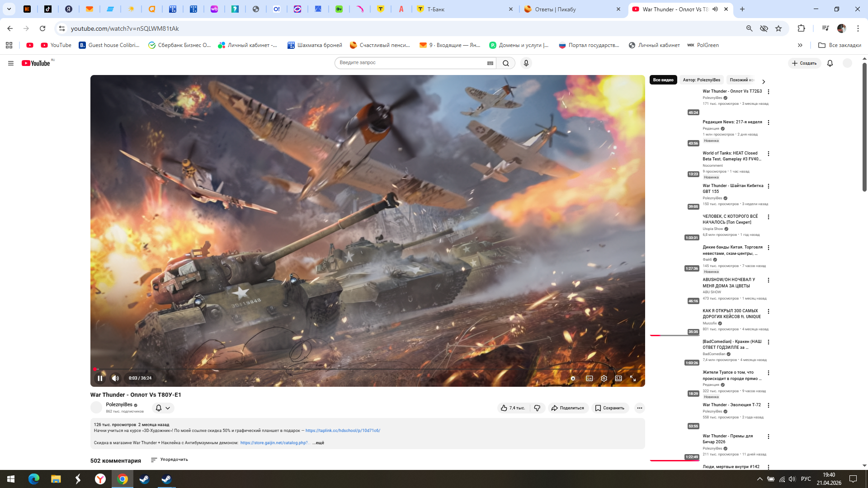868x488 pixels.
Task: Open the Windows Start menu
Action: pos(11,479)
